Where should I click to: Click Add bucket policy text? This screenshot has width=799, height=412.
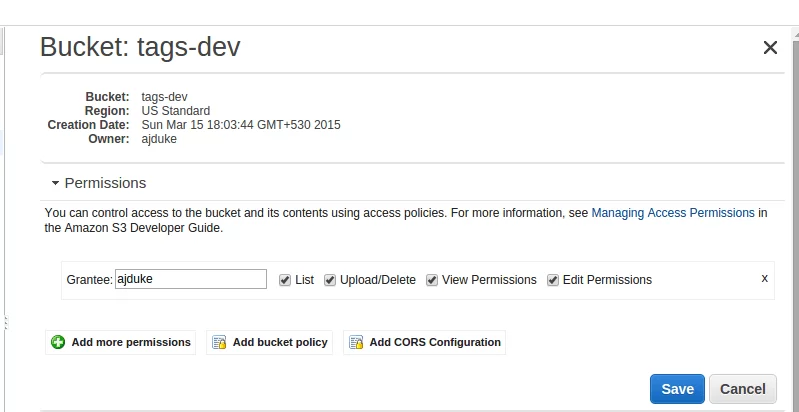(280, 342)
